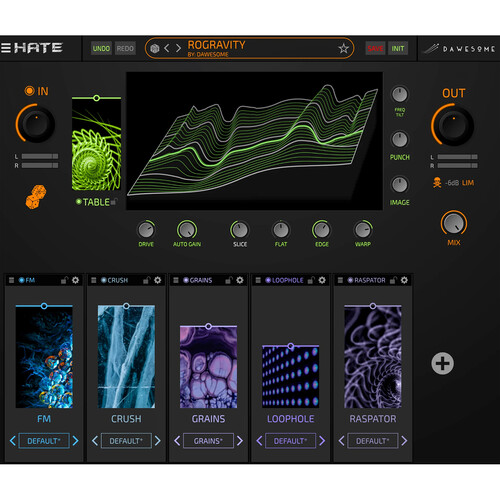Click the skull icon near limiter
The height and width of the screenshot is (500, 500).
437,183
